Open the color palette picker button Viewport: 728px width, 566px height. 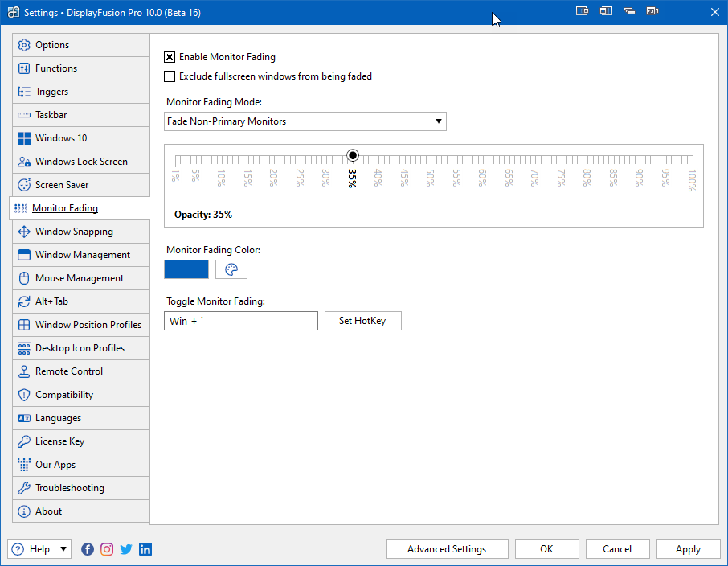231,269
